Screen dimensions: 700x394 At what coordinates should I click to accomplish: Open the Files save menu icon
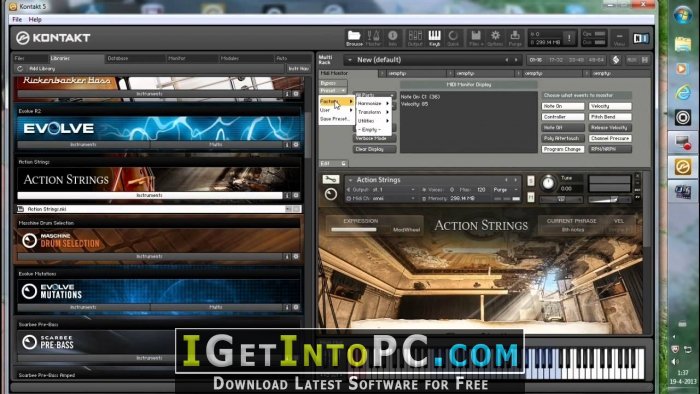(x=475, y=38)
